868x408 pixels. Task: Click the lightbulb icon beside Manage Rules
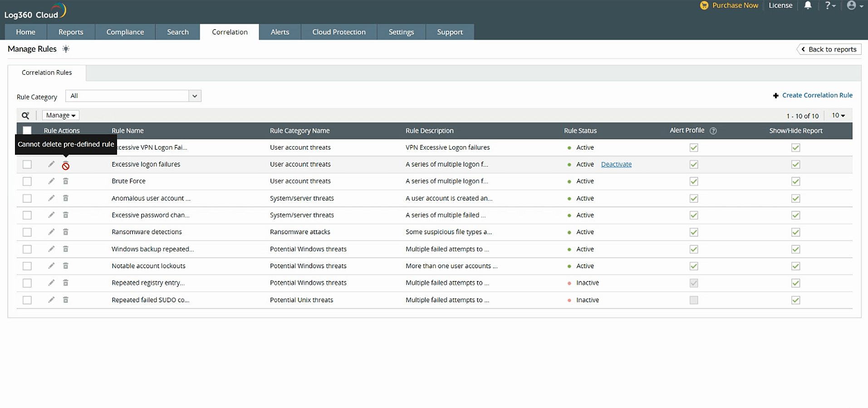tap(66, 49)
